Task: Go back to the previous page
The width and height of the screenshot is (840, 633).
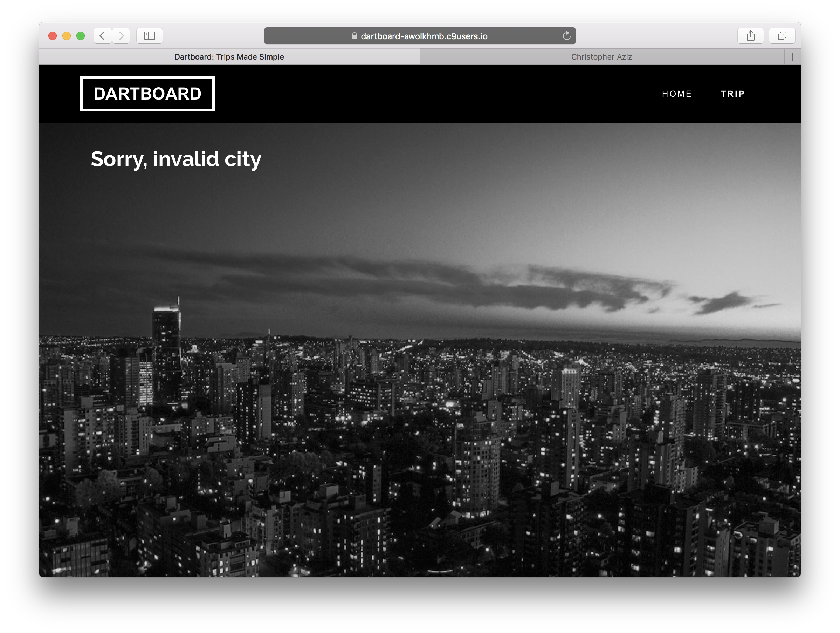Action: (x=102, y=36)
